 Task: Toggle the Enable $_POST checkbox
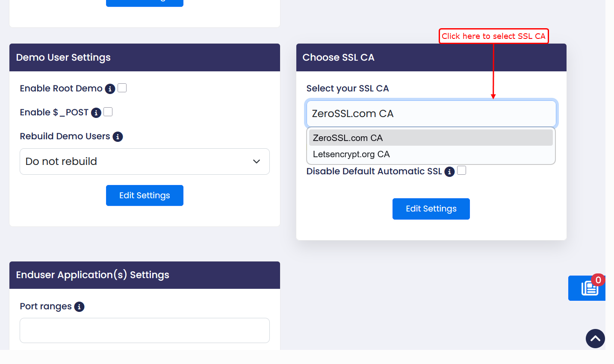[108, 112]
